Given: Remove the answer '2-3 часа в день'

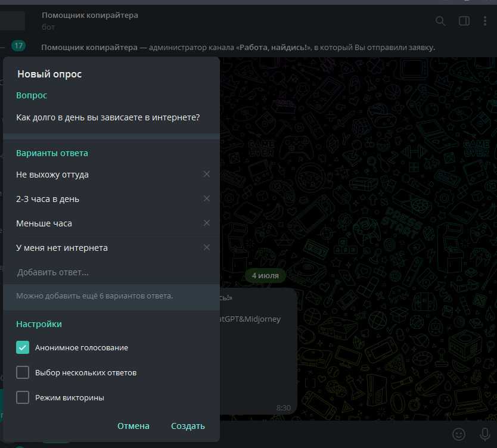Looking at the screenshot, I should tap(206, 199).
